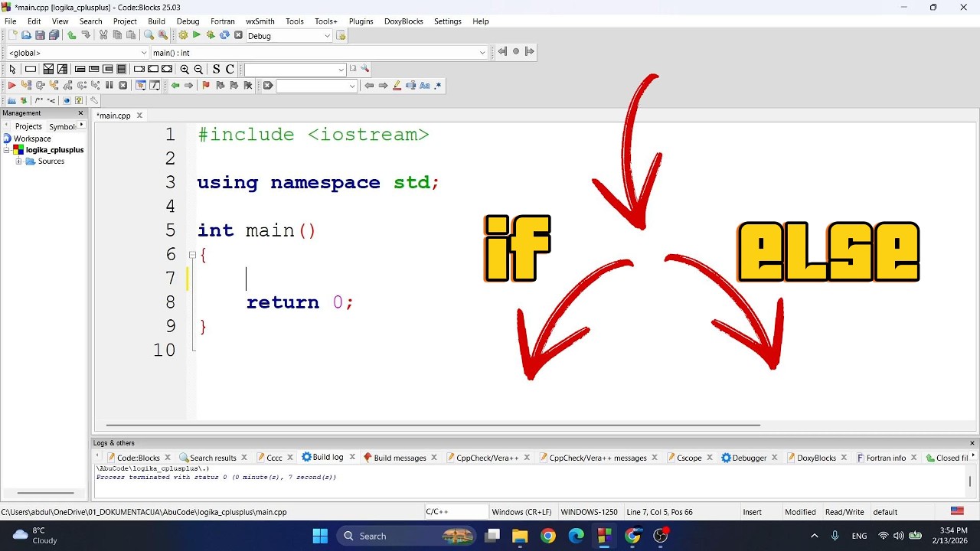This screenshot has height=551, width=980.
Task: Save the file with the single-floppy Save icon
Action: (x=40, y=36)
